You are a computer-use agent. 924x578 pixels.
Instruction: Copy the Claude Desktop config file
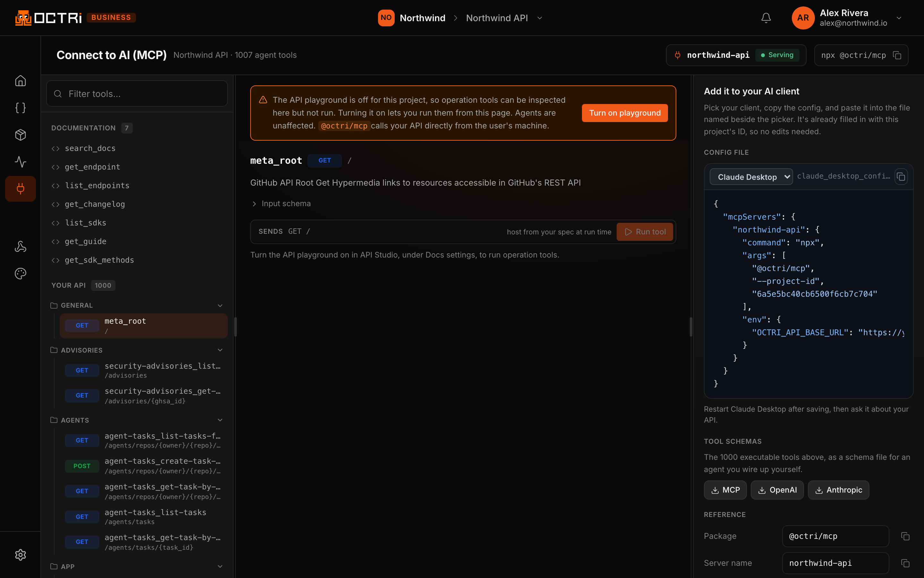point(901,177)
